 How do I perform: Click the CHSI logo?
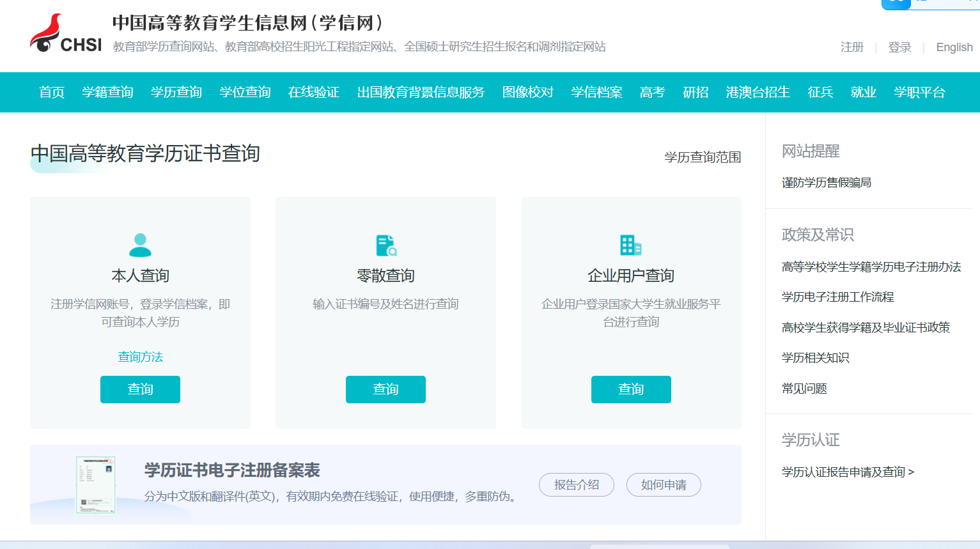pos(66,34)
